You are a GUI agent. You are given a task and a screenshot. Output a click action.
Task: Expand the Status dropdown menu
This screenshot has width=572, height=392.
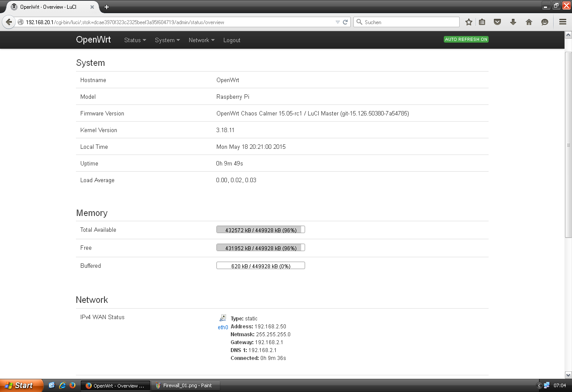point(135,40)
